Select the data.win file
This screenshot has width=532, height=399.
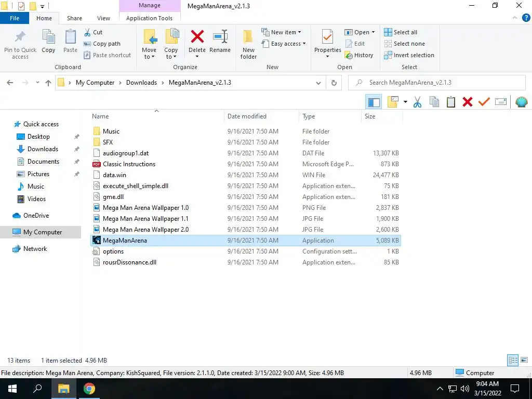246,175
